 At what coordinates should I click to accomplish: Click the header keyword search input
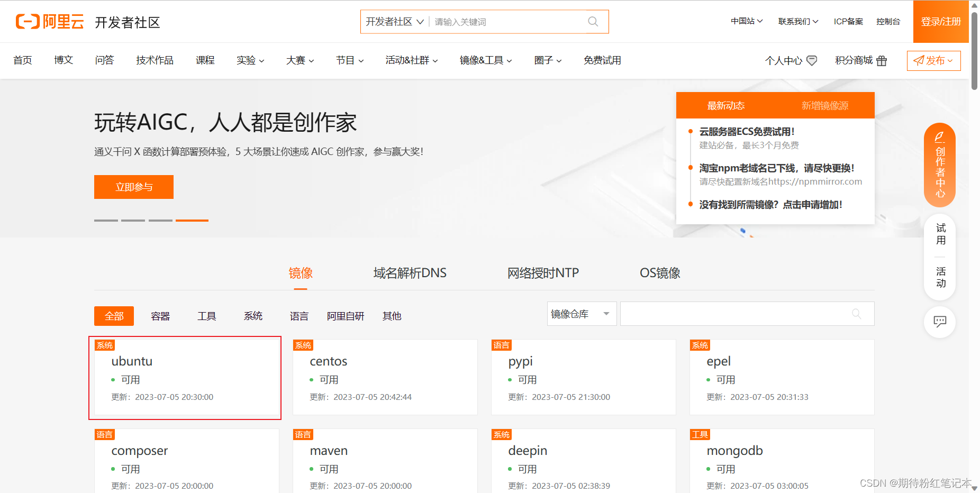click(508, 22)
